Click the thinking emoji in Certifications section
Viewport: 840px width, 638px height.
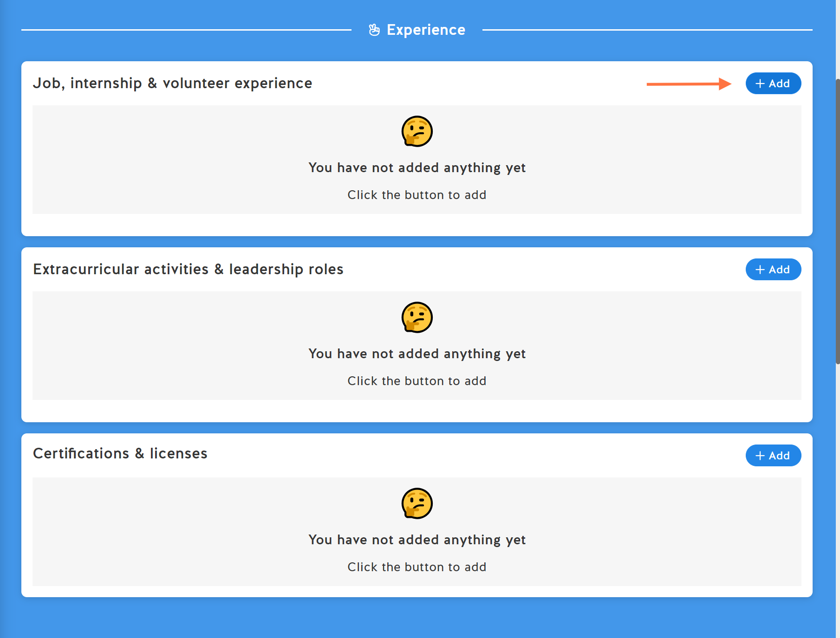coord(417,503)
